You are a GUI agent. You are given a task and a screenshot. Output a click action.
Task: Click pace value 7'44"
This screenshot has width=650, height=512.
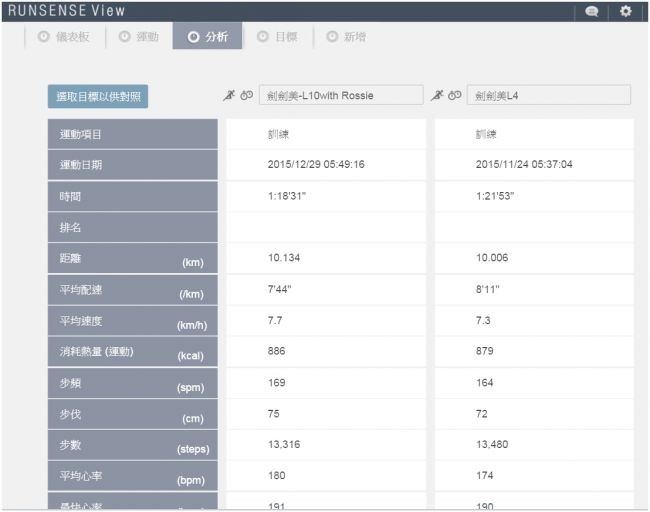click(x=279, y=289)
